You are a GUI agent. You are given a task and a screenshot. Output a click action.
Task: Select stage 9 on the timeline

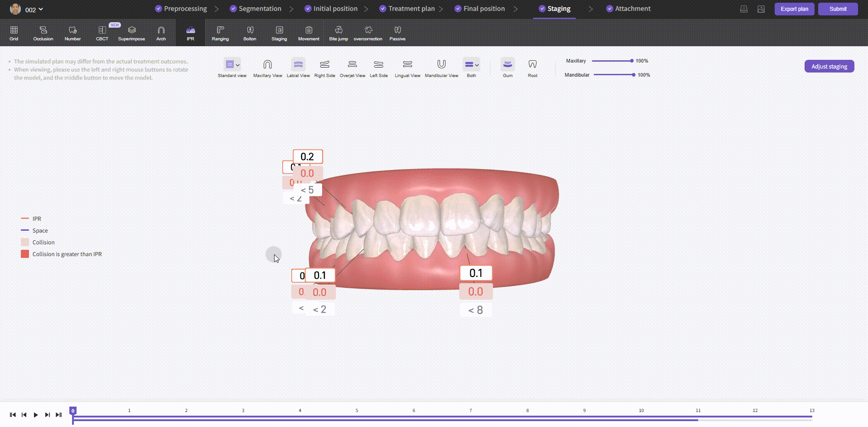584,411
